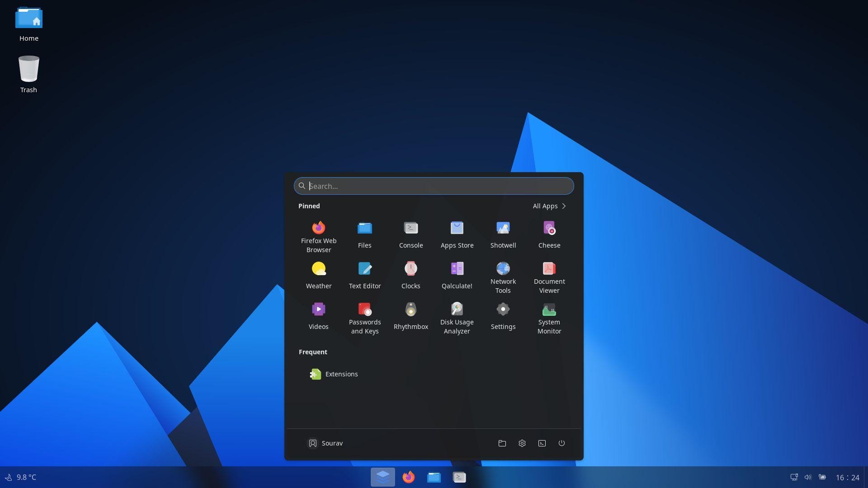Click the search input field
This screenshot has width=868, height=488.
pos(434,185)
